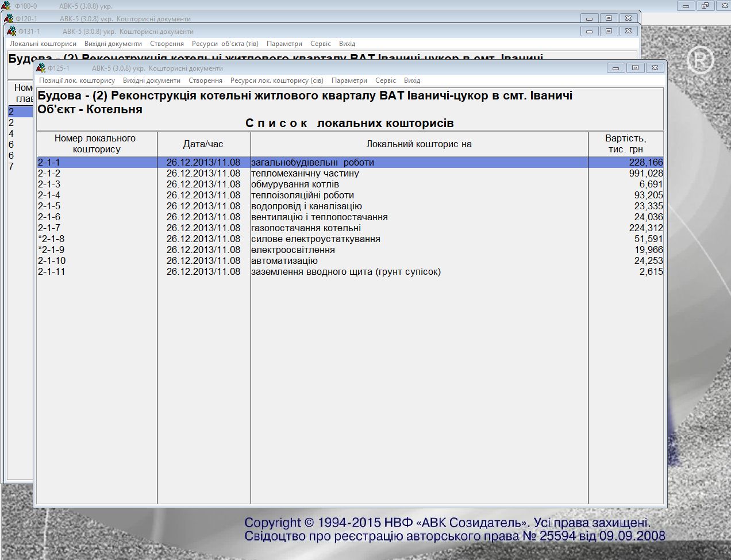
Task: Click cost value 224,312
Action: [x=646, y=228]
